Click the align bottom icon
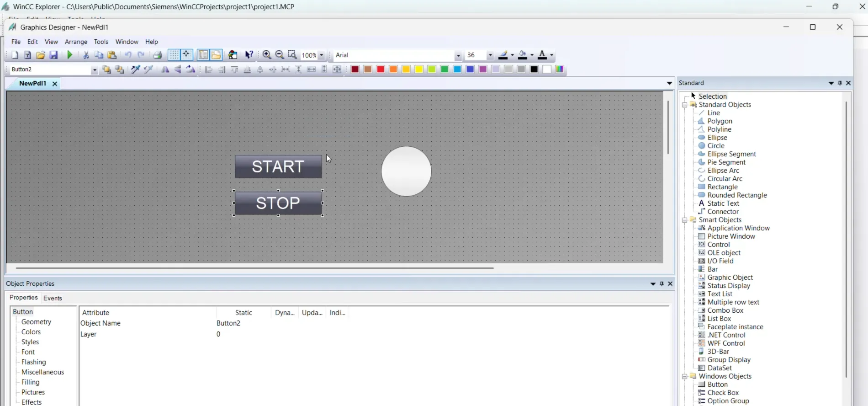 tap(247, 69)
